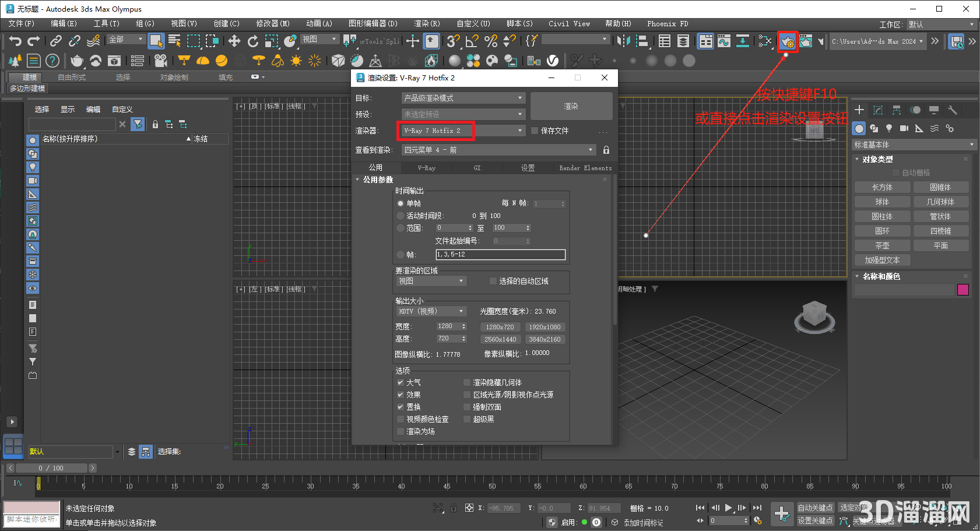
Task: Click the Render Production teapot icon
Action: coord(806,41)
